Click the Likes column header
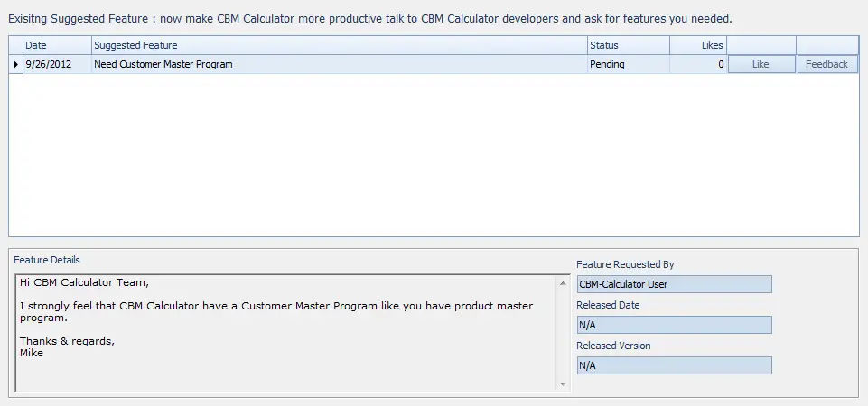 point(698,45)
